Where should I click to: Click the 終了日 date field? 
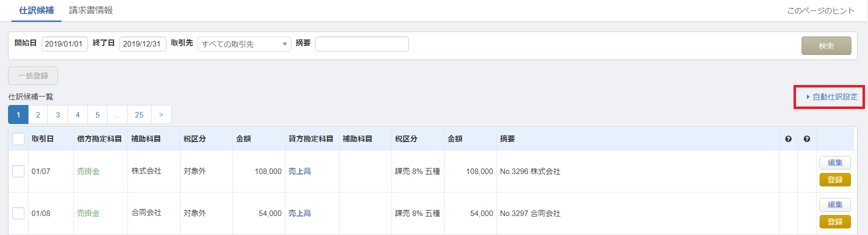142,44
